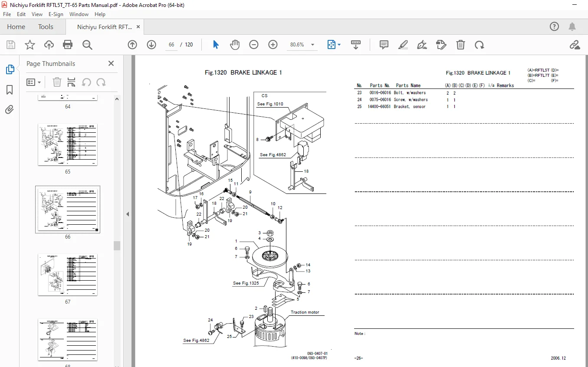Rotate the page clockwise
The image size is (588, 367).
pyautogui.click(x=480, y=45)
